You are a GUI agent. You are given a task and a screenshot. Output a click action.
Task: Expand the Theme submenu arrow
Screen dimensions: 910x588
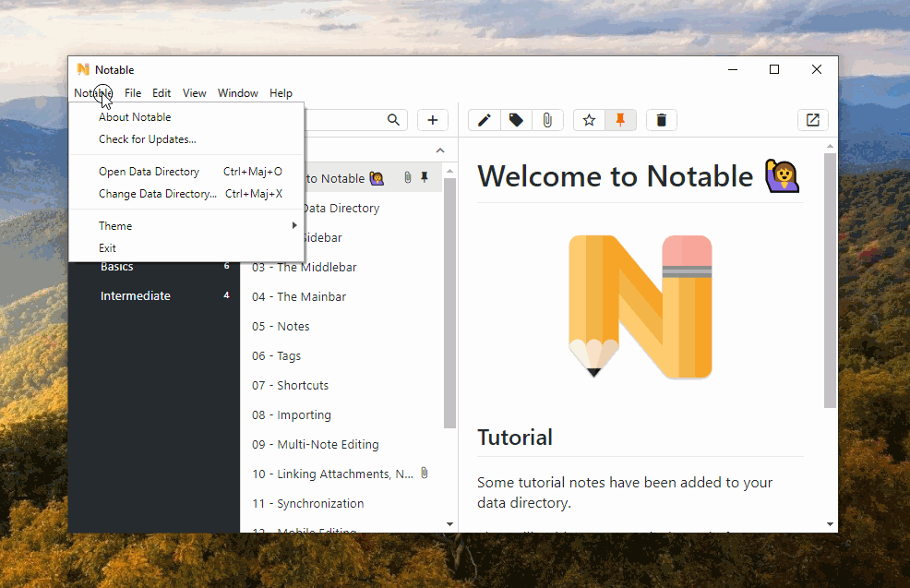294,225
